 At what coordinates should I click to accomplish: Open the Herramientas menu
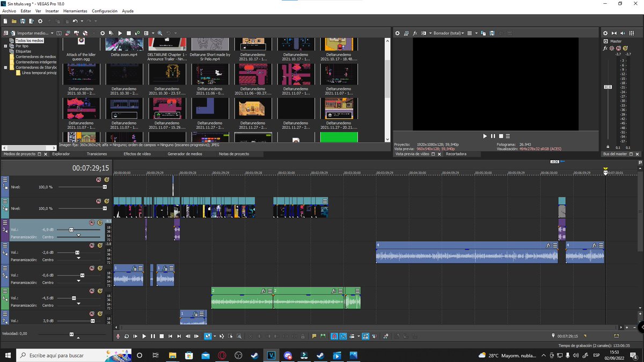point(75,11)
